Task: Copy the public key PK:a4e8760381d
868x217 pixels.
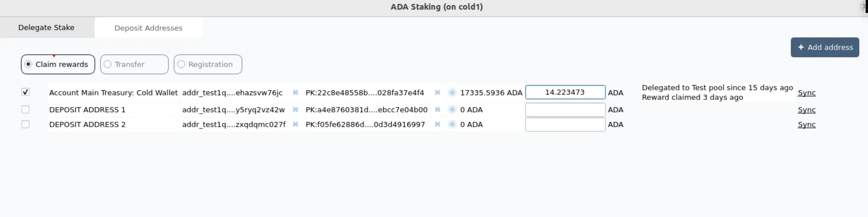Action: (x=437, y=110)
